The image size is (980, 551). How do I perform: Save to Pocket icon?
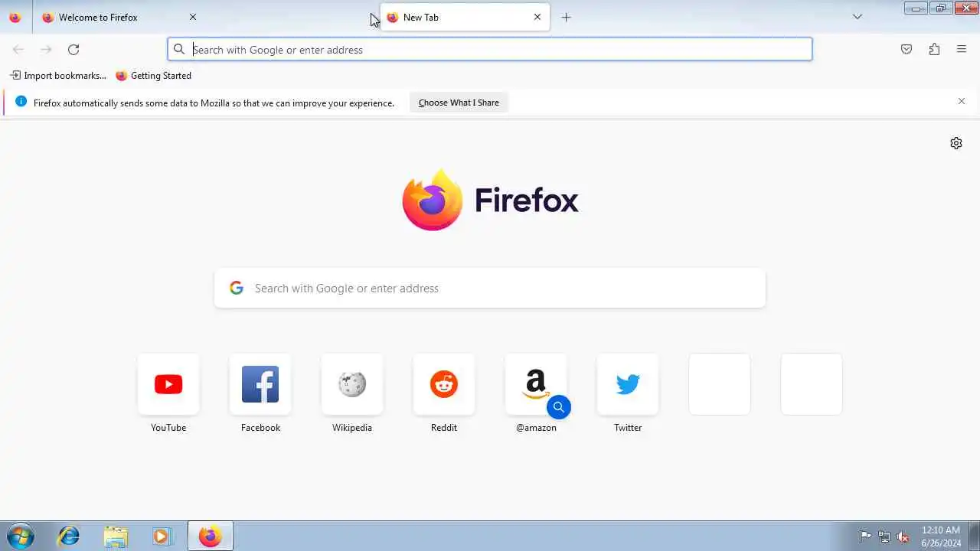tap(906, 50)
